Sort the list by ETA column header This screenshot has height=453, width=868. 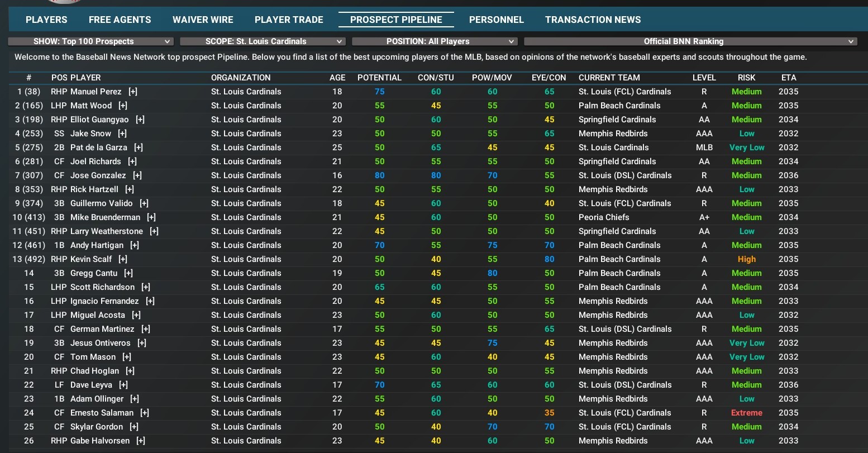(x=789, y=78)
